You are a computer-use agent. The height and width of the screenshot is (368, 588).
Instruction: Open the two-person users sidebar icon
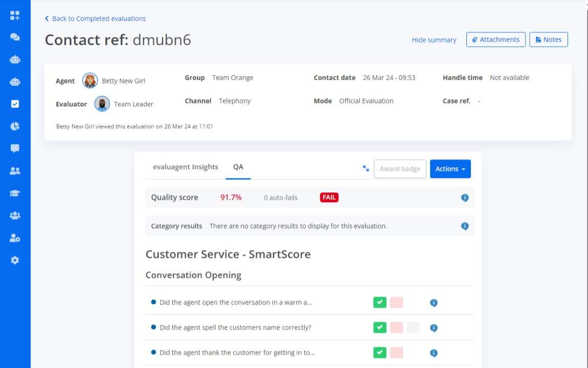(x=15, y=171)
